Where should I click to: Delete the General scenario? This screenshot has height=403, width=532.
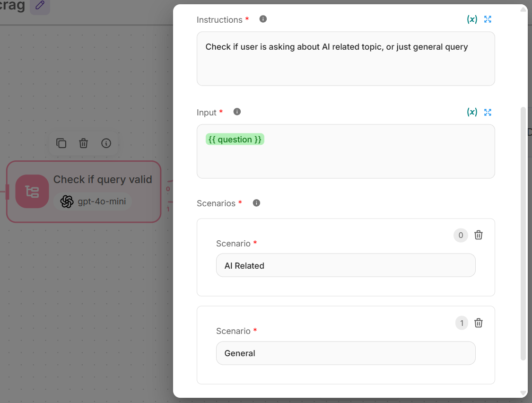pos(479,323)
